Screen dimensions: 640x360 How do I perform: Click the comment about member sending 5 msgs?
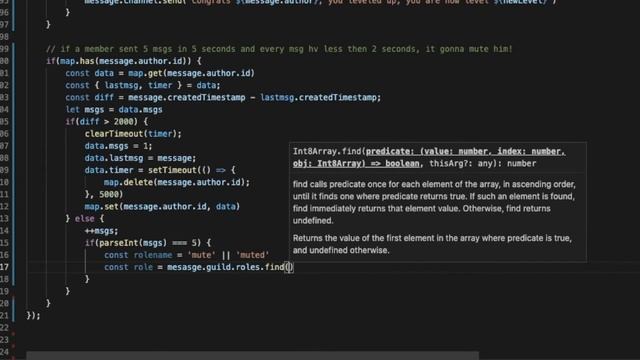point(279,49)
